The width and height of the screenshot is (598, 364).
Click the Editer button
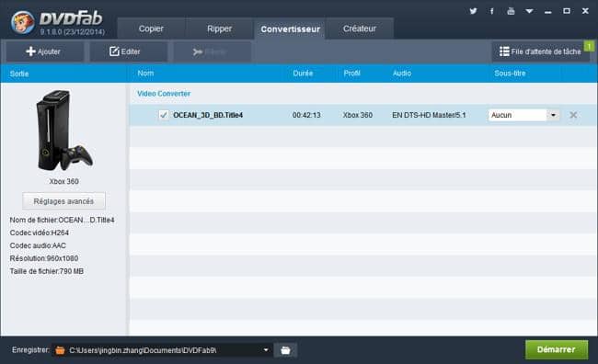(x=128, y=51)
